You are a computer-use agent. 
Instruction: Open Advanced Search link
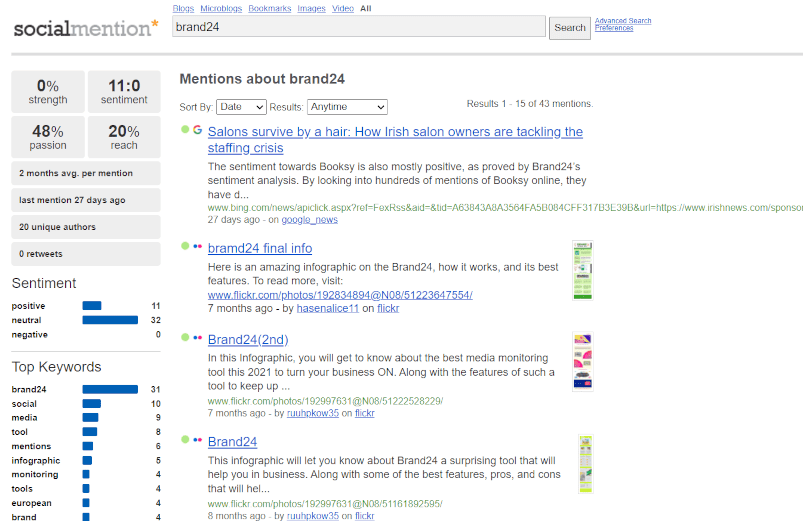click(x=623, y=21)
